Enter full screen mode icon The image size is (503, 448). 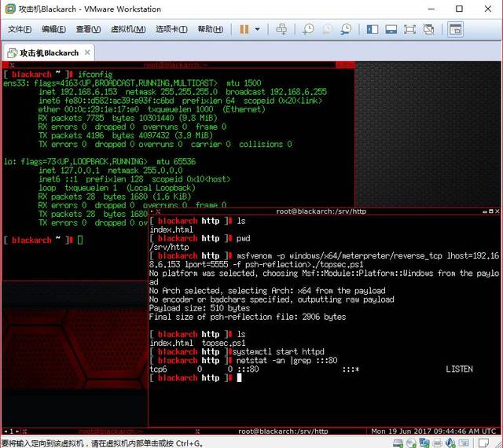click(x=409, y=30)
